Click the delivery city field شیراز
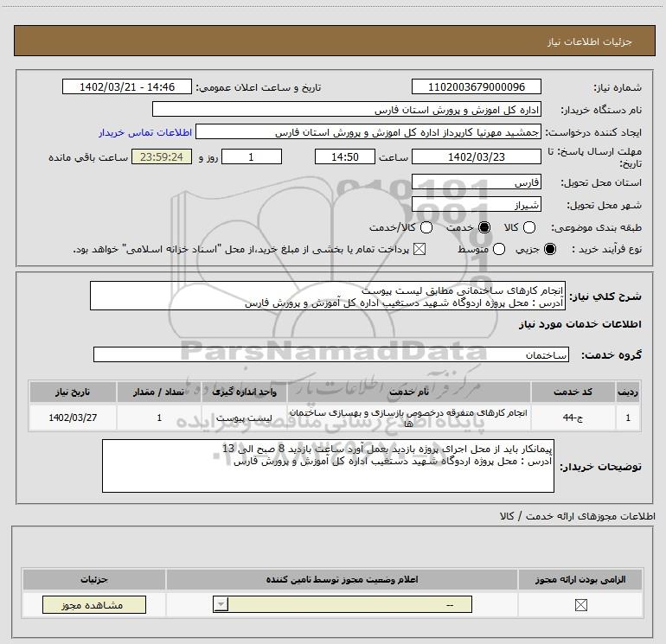The image size is (666, 644). (476, 205)
